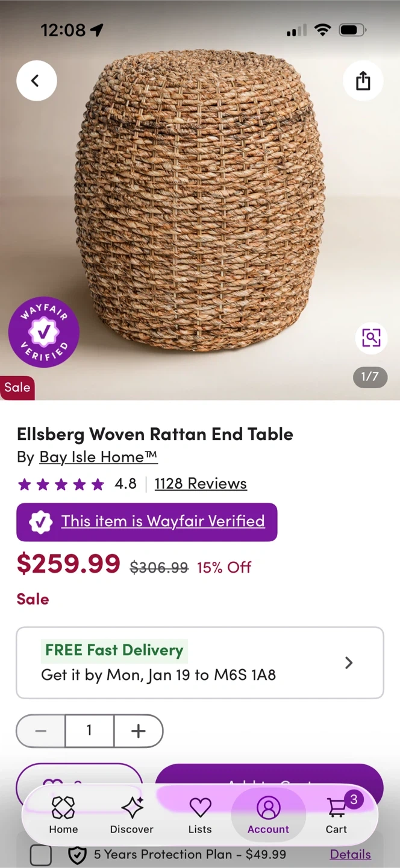This screenshot has width=400, height=868.
Task: Tap the back arrow button
Action: pyautogui.click(x=36, y=81)
